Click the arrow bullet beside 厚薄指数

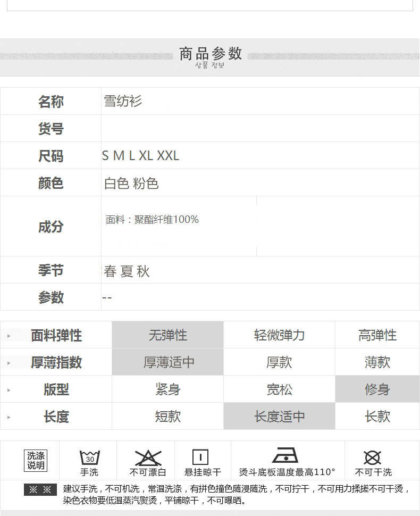coord(9,363)
